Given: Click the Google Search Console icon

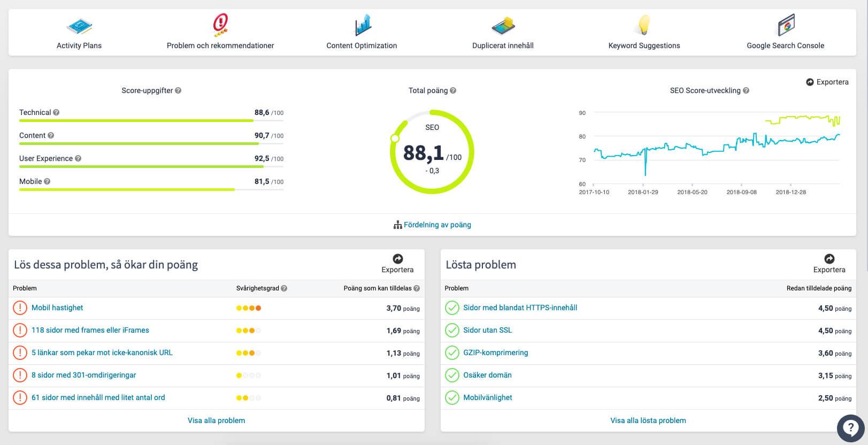Looking at the screenshot, I should pos(786,25).
